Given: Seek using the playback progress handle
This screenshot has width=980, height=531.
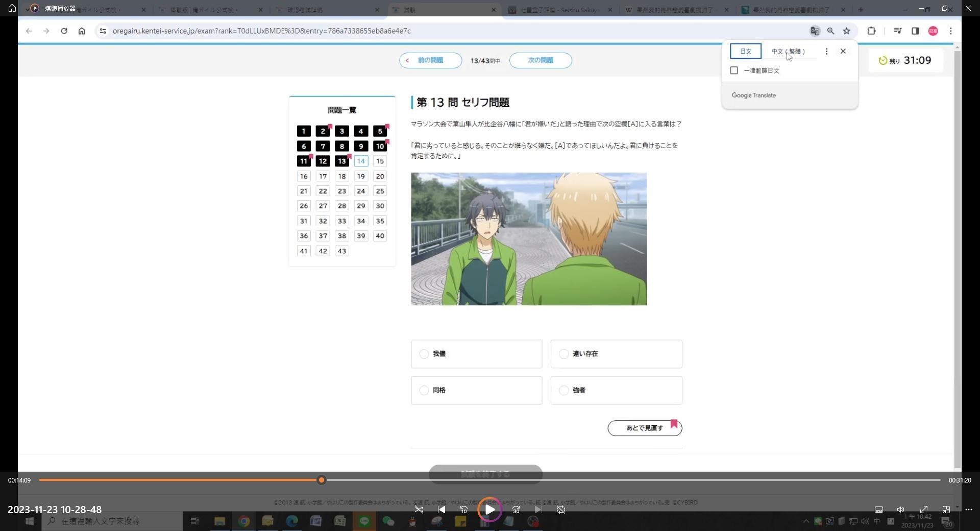Looking at the screenshot, I should click(321, 480).
